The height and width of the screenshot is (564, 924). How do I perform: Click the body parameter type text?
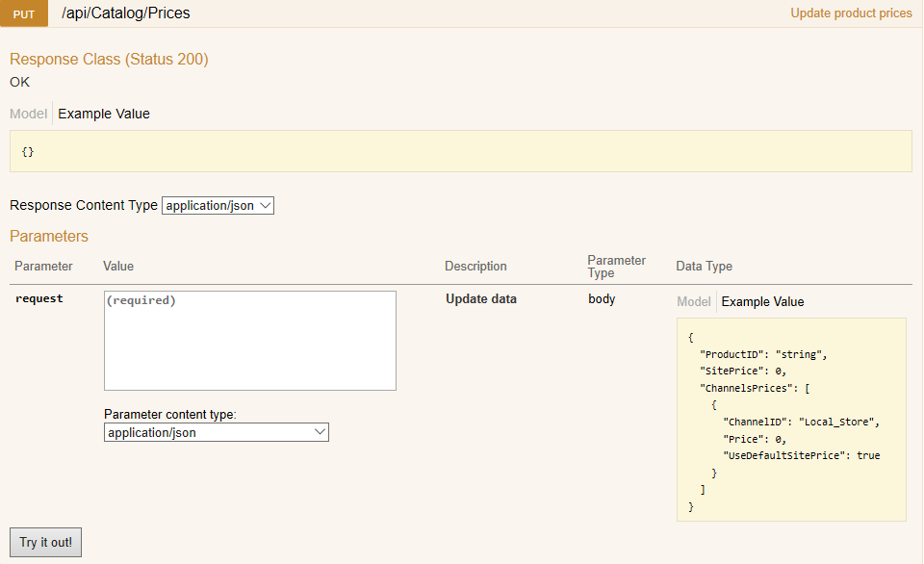pos(602,298)
